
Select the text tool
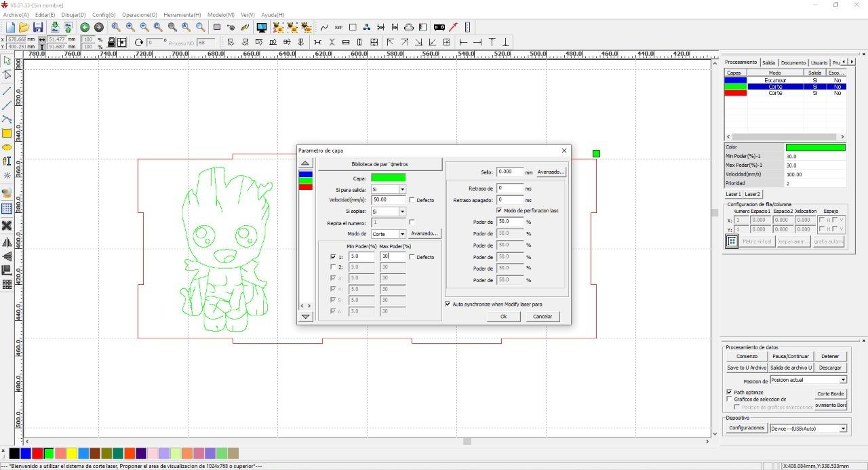click(x=7, y=161)
